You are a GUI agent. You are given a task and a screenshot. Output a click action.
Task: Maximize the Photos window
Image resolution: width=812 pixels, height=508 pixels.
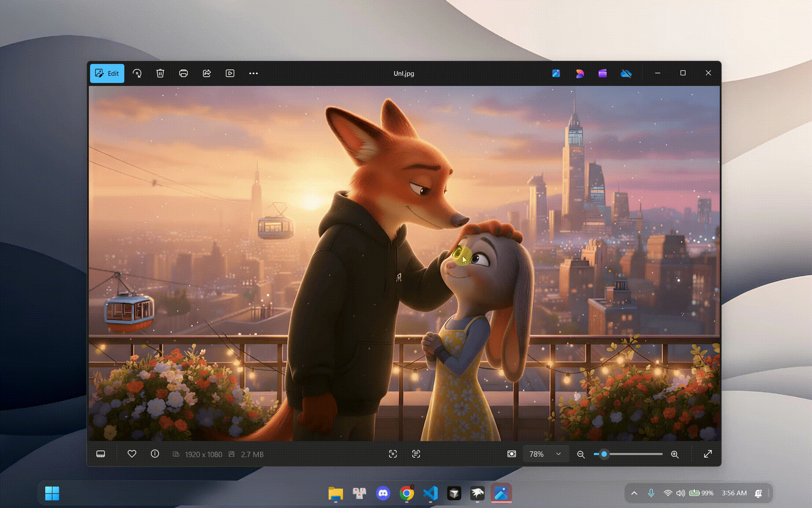683,73
